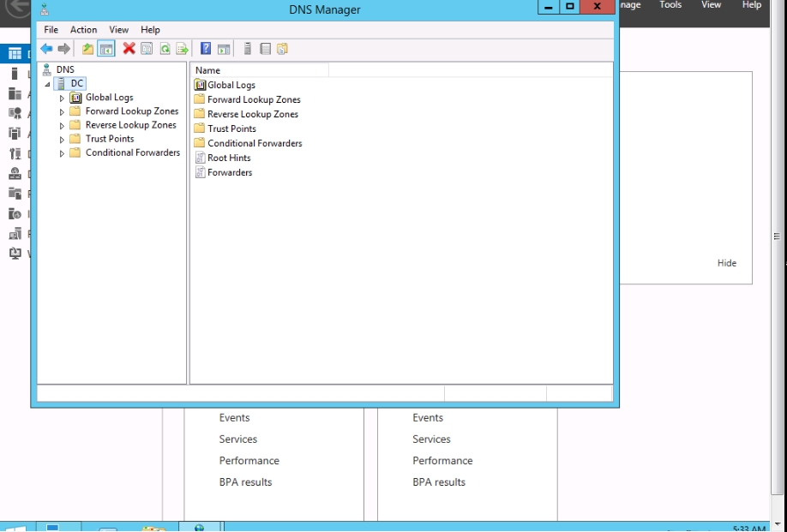Collapse the DC server node
787x532 pixels.
pyautogui.click(x=48, y=84)
